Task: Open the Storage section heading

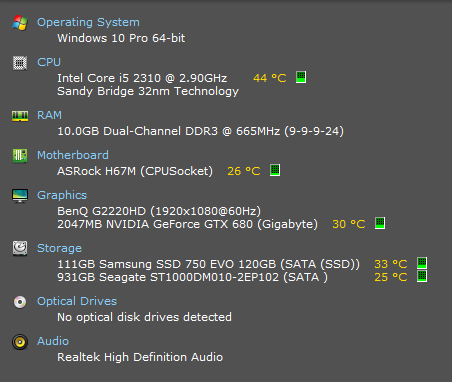Action: click(x=59, y=248)
